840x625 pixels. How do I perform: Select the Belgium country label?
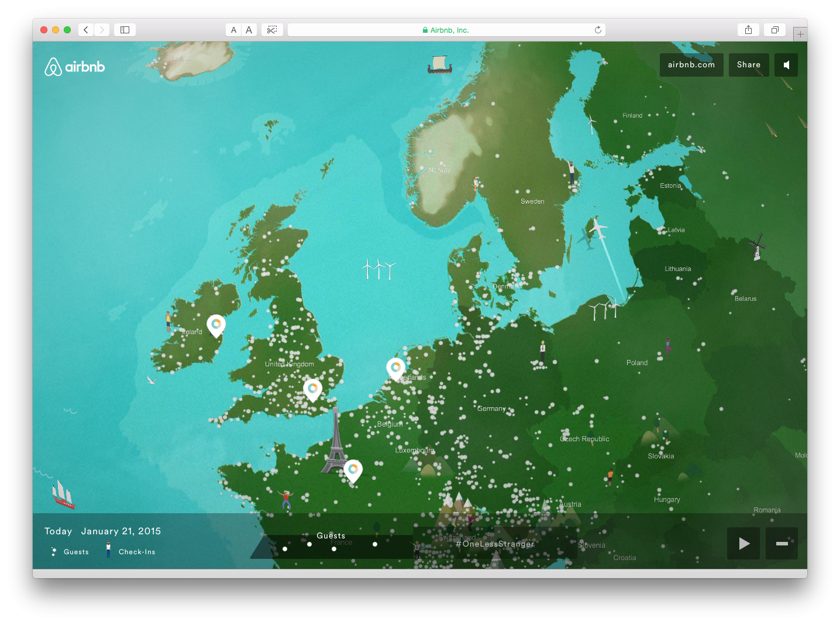click(x=390, y=424)
